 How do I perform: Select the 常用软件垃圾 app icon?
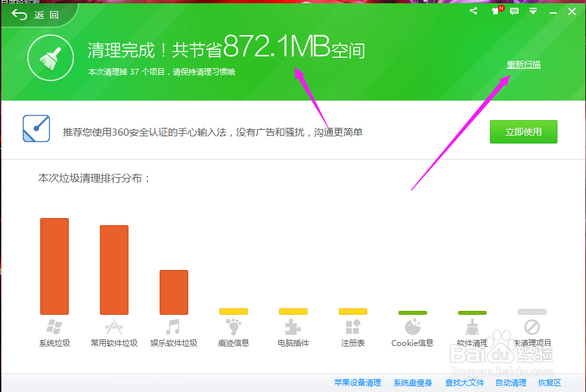(114, 326)
